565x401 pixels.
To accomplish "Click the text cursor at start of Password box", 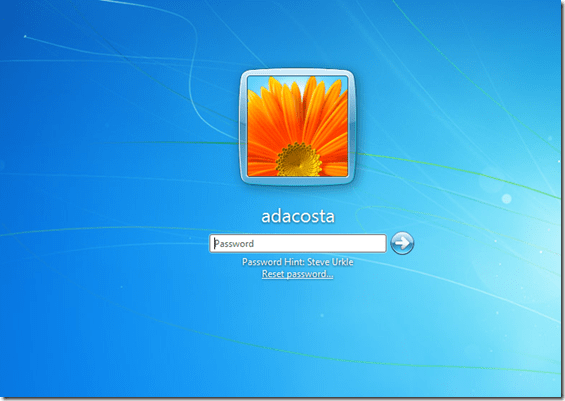I will 215,244.
